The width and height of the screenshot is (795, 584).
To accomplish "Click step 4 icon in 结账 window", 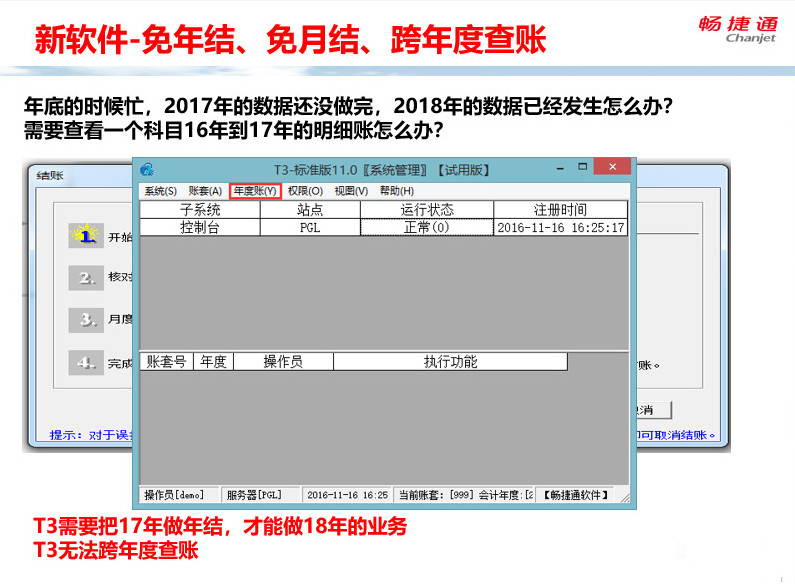I will pos(86,362).
